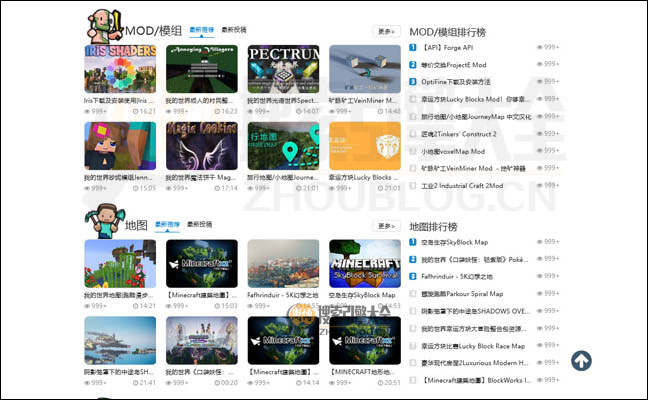
Task: Open the JourneyMap 旅行地图 thumbnail
Action: pos(284,146)
